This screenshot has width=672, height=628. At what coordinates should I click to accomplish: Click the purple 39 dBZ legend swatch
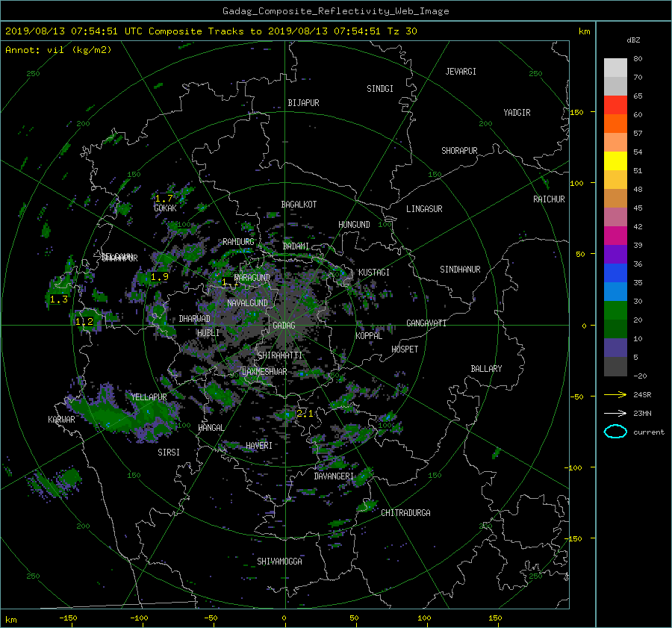[615, 254]
